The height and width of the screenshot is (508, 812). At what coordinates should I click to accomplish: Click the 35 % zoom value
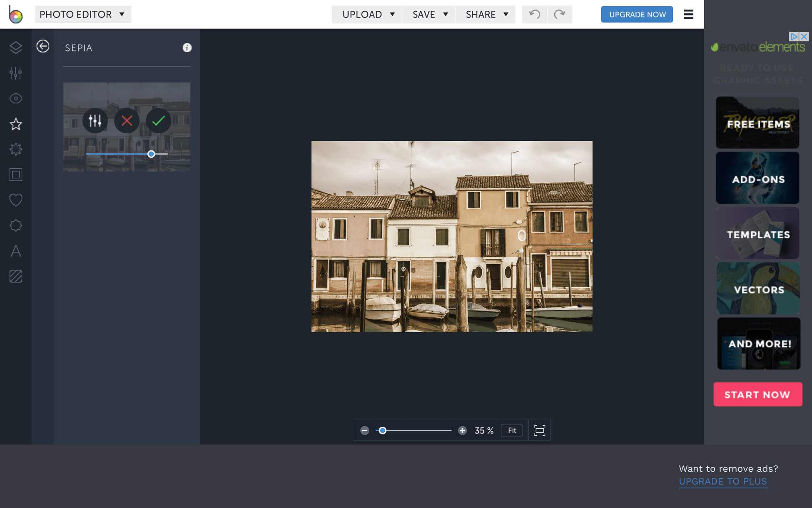click(x=484, y=430)
